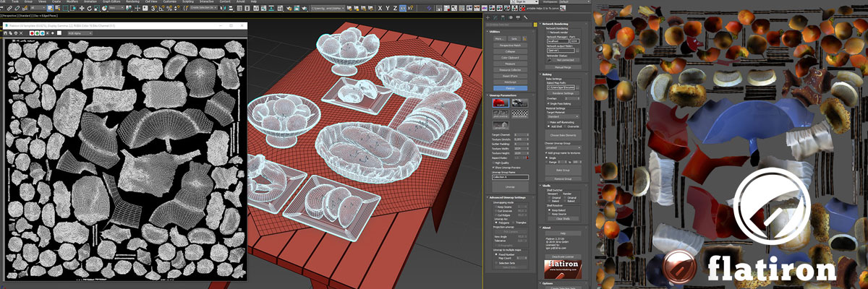Click save icon in Flatiron UV Template window
868x289 pixels.
click(5, 33)
